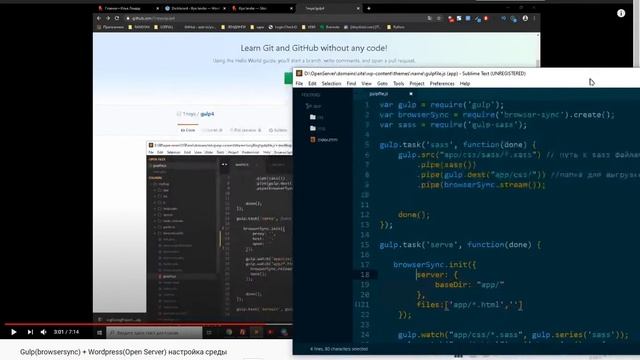Open Sublime Text Edit menu

[312, 83]
